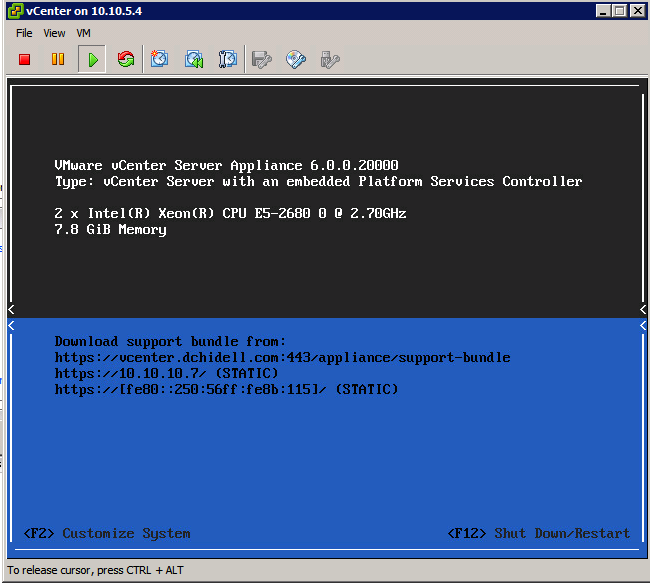
Task: Open the View menu
Action: (54, 33)
